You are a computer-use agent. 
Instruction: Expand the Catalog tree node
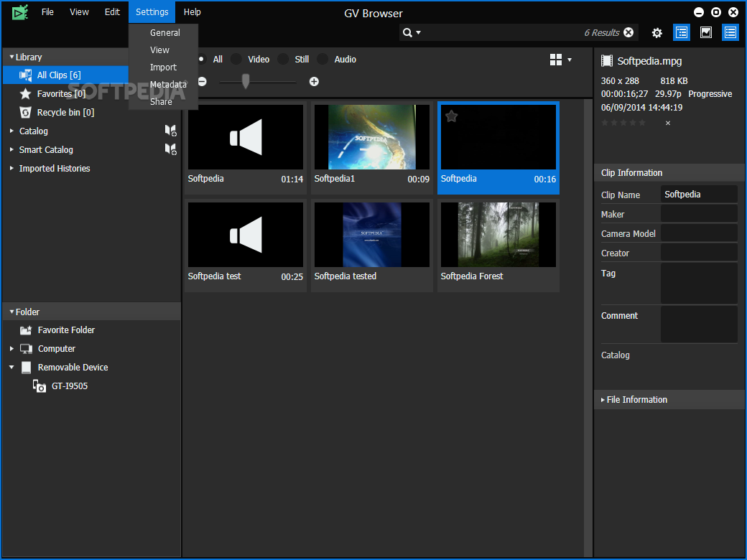[x=11, y=131]
